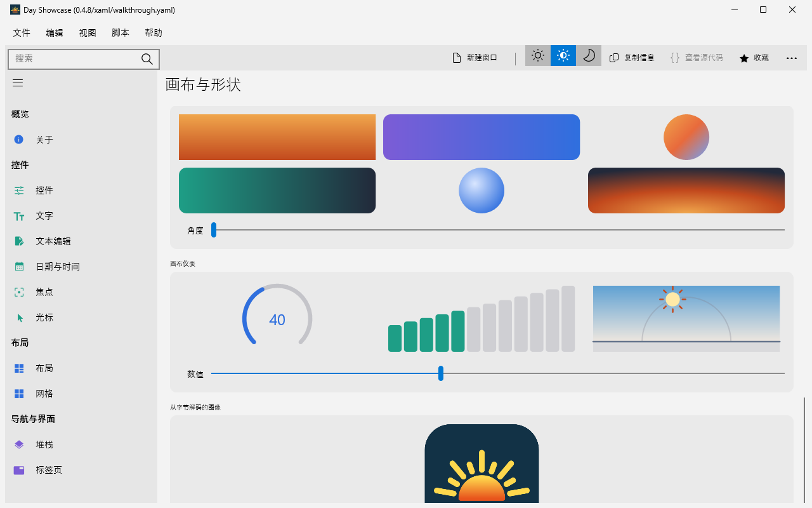
Task: Select 控件 navigation item label
Action: pyautogui.click(x=44, y=190)
